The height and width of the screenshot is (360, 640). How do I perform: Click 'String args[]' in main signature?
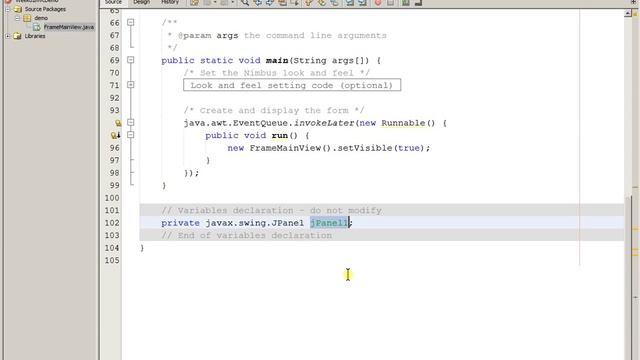pos(327,60)
